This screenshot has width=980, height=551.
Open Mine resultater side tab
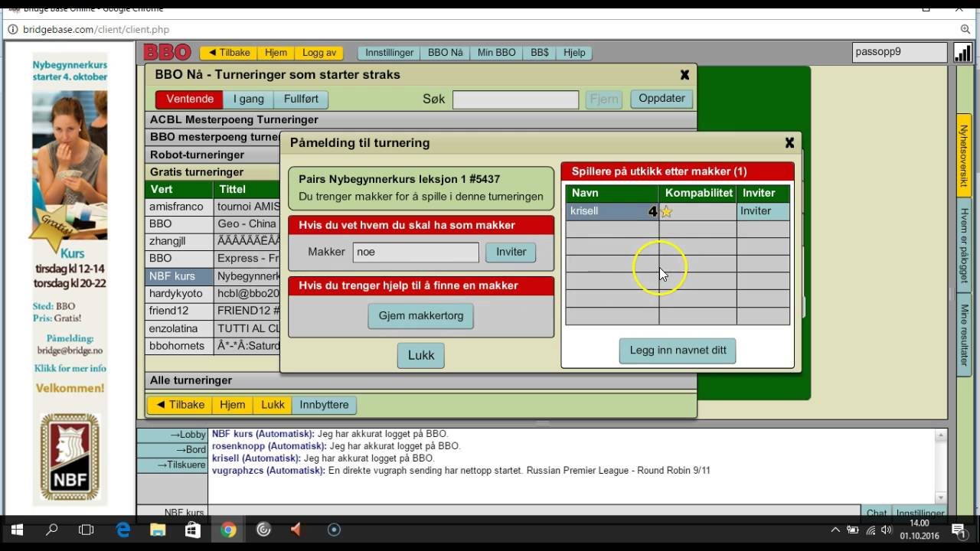pos(964,334)
